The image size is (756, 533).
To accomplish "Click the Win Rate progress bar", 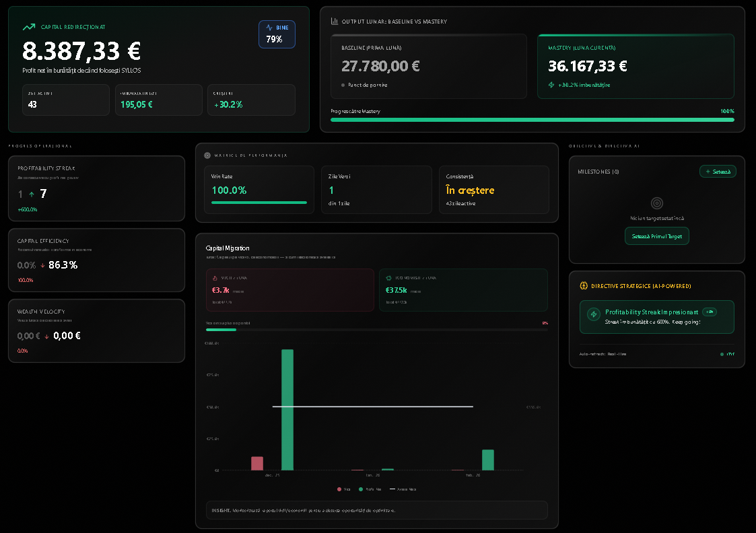I will (259, 202).
